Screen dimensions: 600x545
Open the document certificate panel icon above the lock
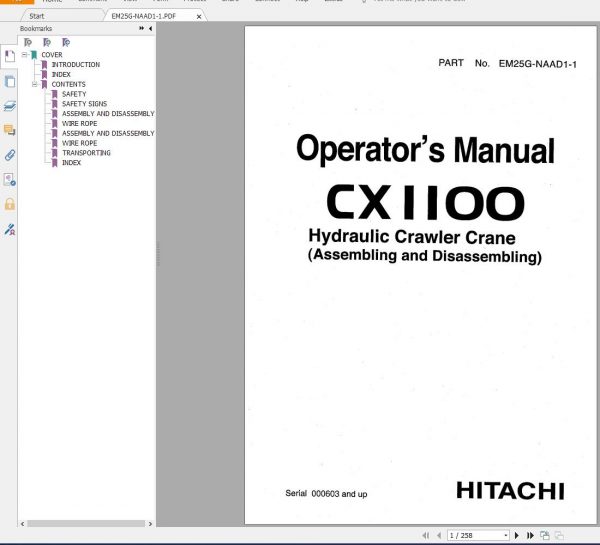pos(10,179)
